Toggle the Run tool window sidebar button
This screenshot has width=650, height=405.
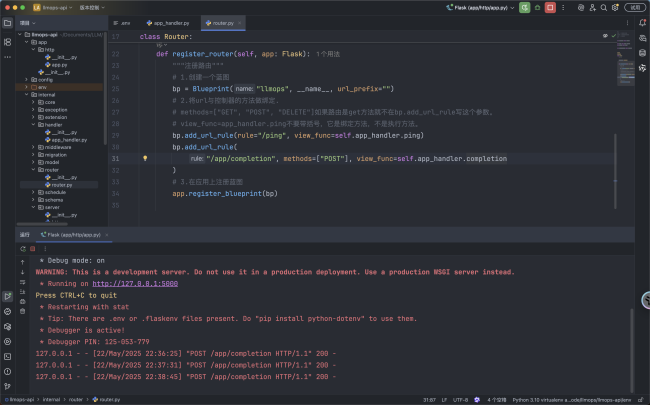coord(7,297)
